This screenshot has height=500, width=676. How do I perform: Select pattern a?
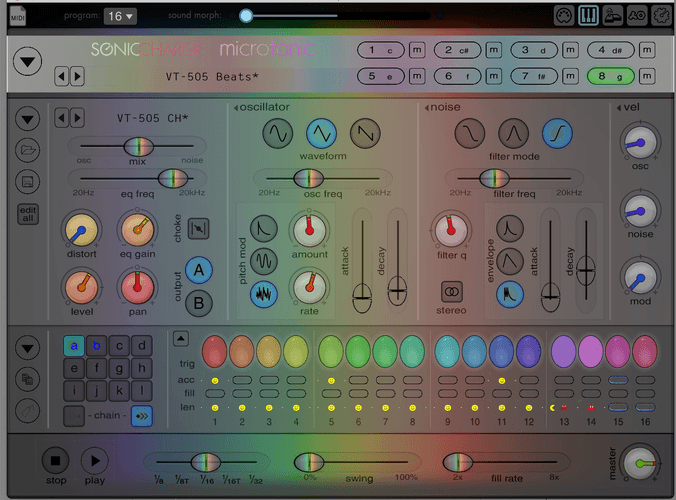click(74, 346)
